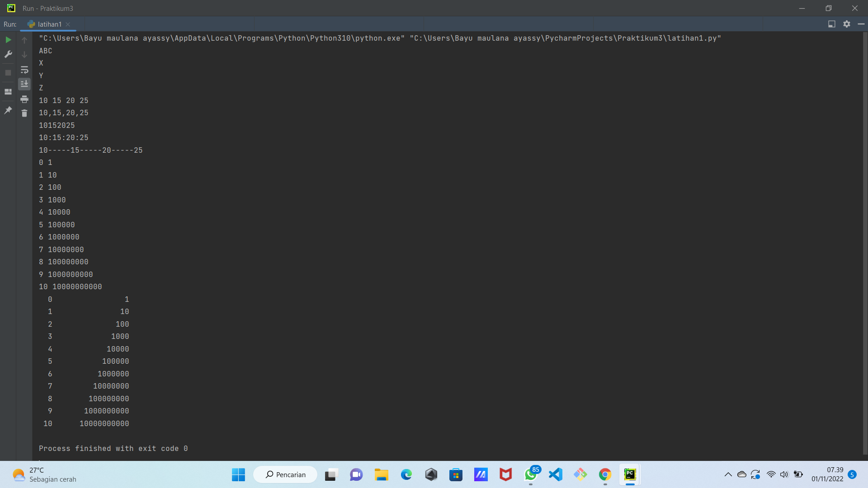Click Up the Stack Trace arrow
Image resolution: width=868 pixels, height=488 pixels.
coord(24,40)
